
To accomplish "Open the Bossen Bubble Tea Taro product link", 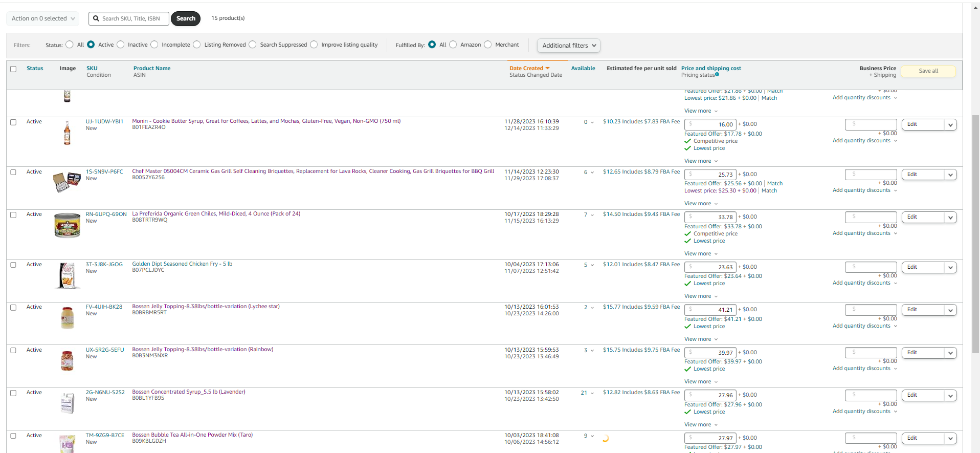I will point(192,435).
